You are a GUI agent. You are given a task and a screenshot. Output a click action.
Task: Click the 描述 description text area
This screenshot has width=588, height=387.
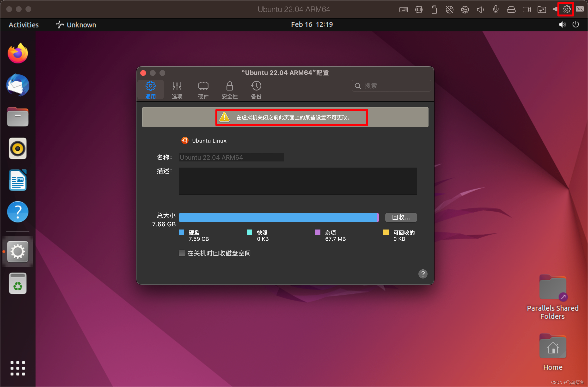(298, 181)
